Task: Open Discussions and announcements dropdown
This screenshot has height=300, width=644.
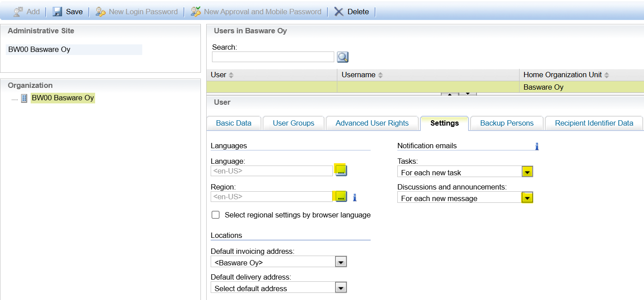Action: pos(527,197)
